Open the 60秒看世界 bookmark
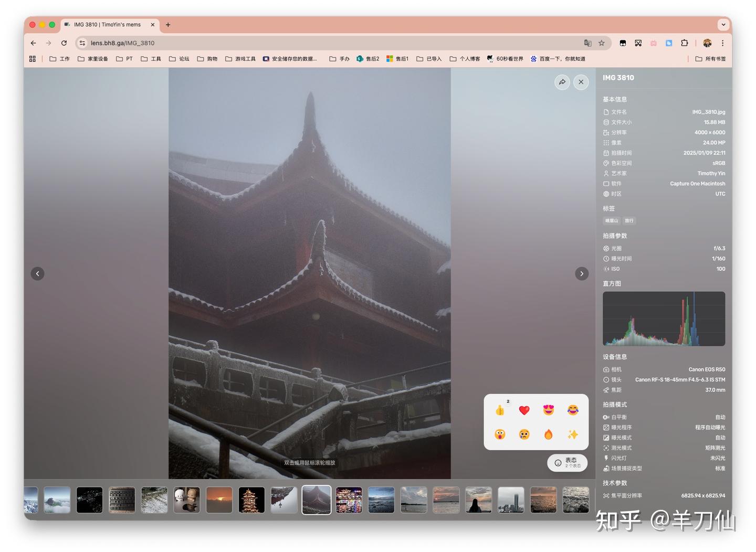 [x=505, y=59]
